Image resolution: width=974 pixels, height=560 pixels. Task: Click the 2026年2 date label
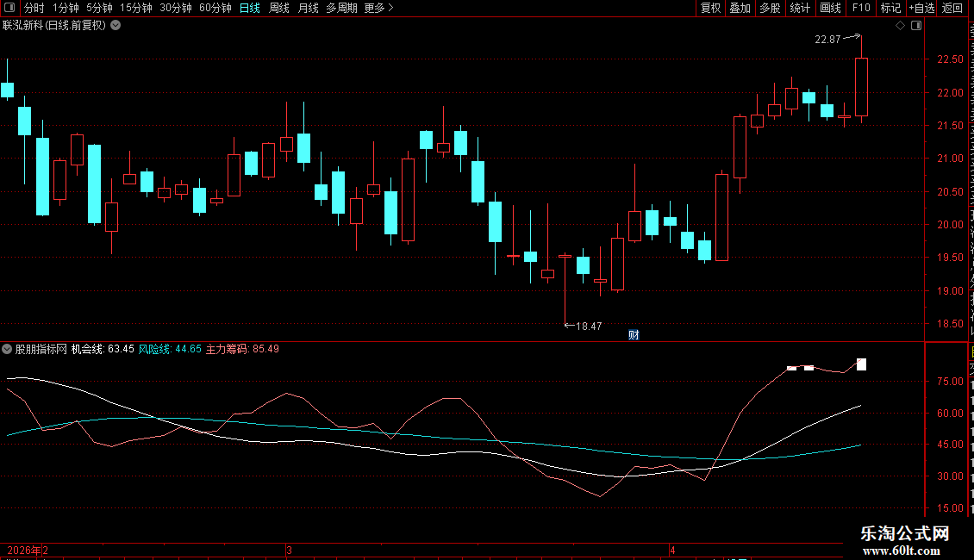28,550
